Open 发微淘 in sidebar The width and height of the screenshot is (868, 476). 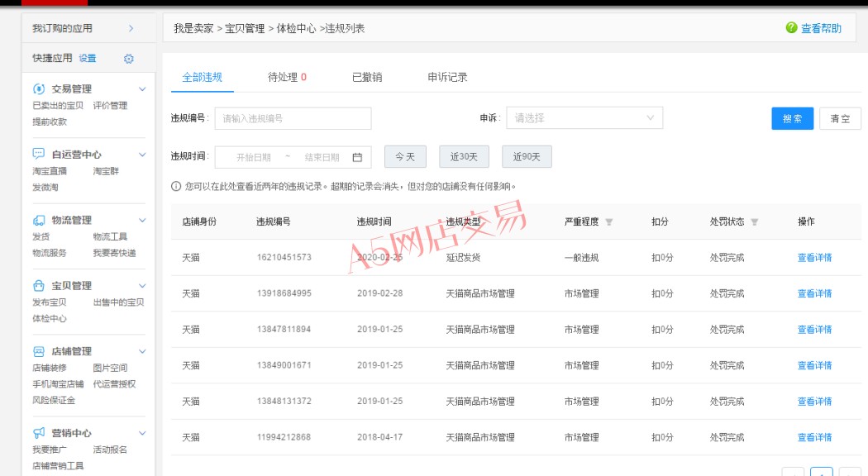click(45, 187)
